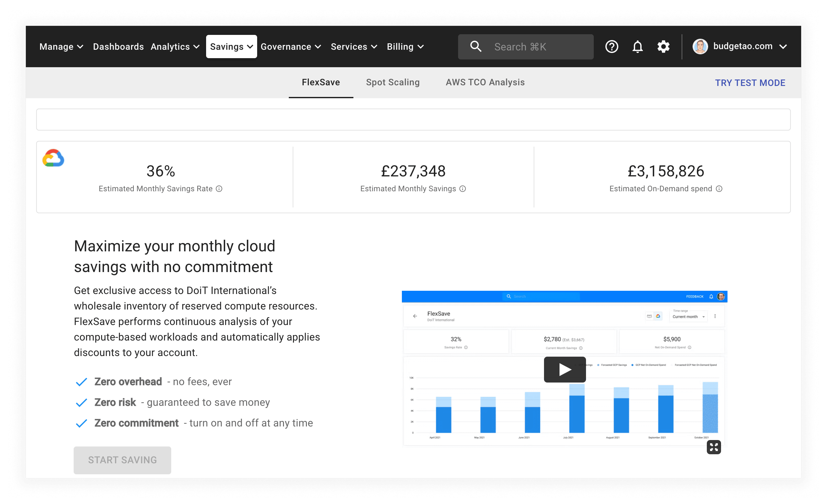The image size is (827, 504).
Task: Open the help question mark icon
Action: click(612, 47)
